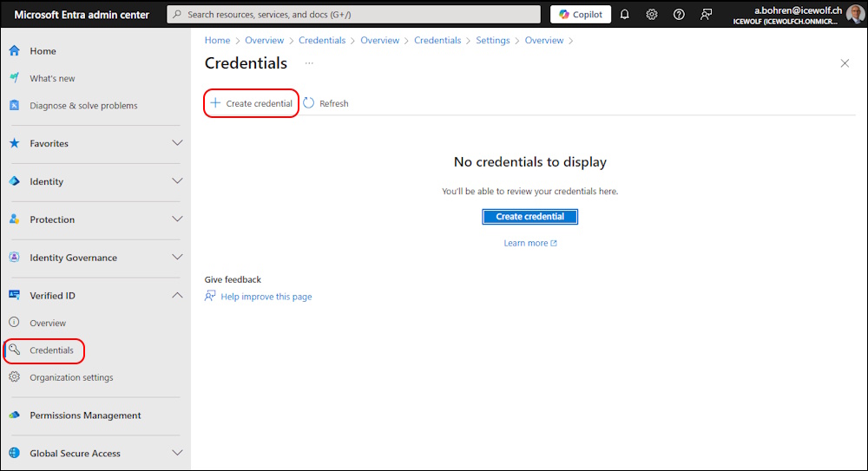Click the Permissions Management cloud icon

pyautogui.click(x=15, y=415)
